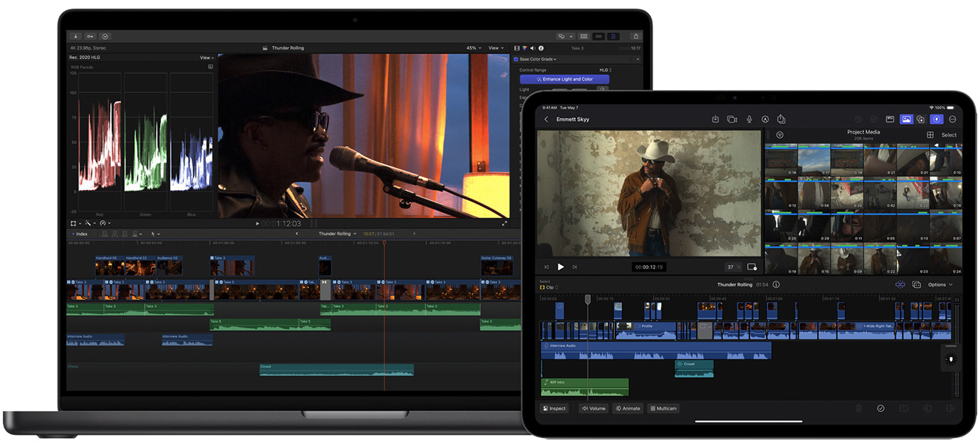This screenshot has width=980, height=445.
Task: Open the Index tab in Mac timeline
Action: 80,233
